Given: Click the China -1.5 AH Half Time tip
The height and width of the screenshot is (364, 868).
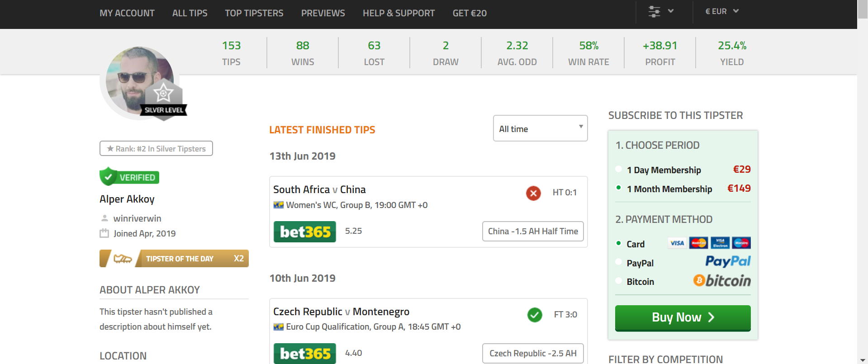Looking at the screenshot, I should [533, 231].
